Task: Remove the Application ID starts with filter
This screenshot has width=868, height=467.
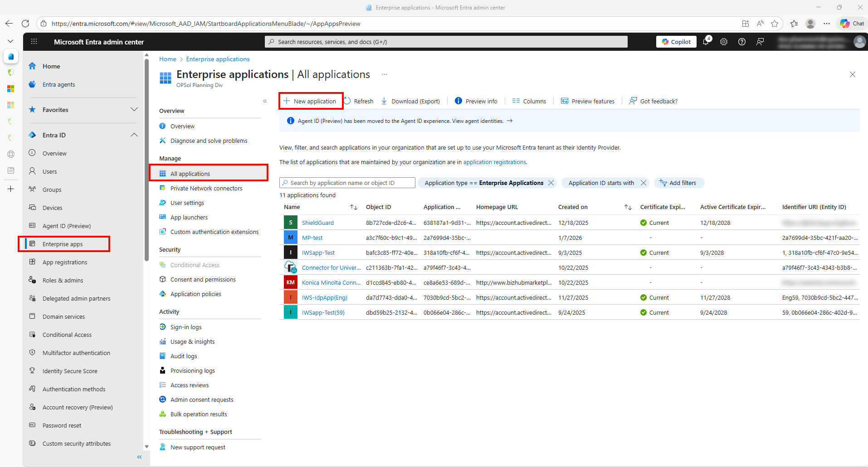Action: (644, 183)
